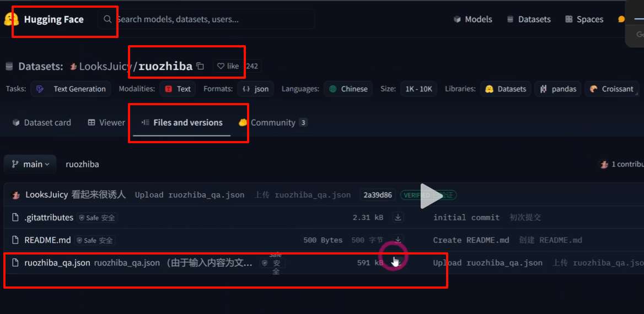Click the Safe badge next to ruozhiba_qa.json
644x314 pixels.
(x=272, y=263)
